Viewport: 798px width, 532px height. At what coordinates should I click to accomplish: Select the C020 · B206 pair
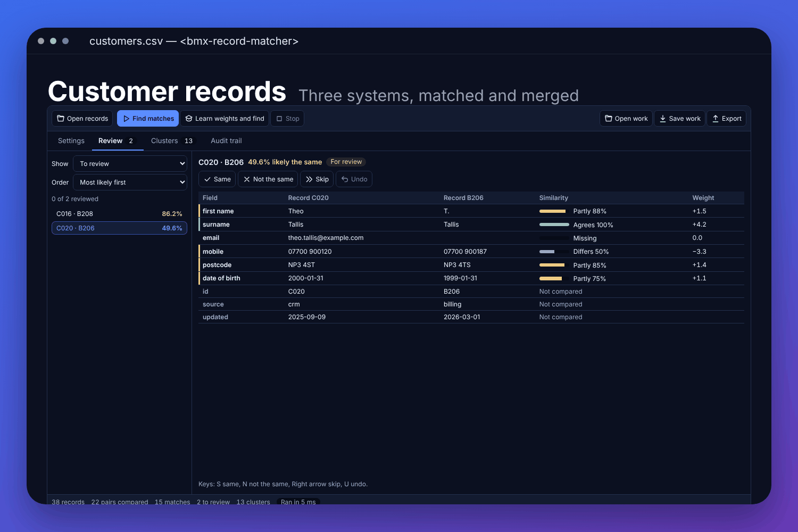point(119,228)
